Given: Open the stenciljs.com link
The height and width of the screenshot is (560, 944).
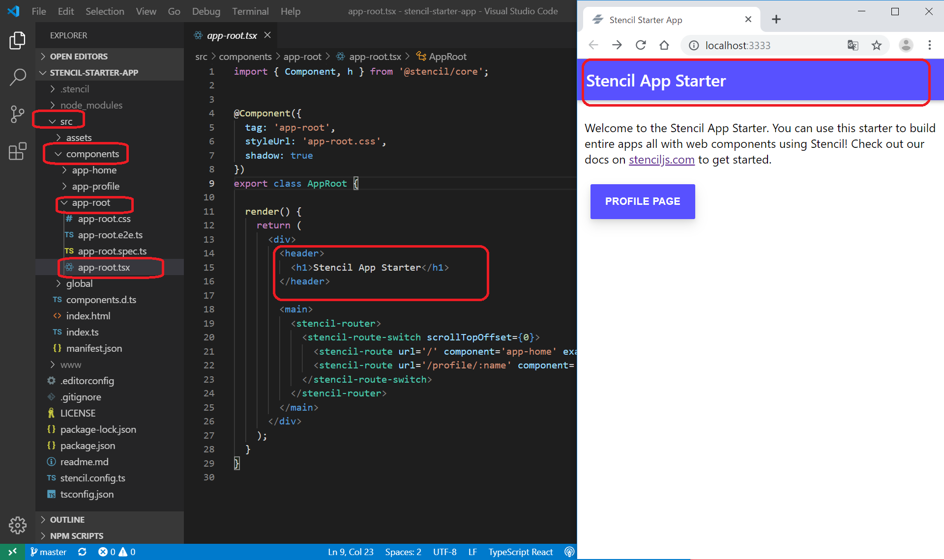Looking at the screenshot, I should click(661, 160).
